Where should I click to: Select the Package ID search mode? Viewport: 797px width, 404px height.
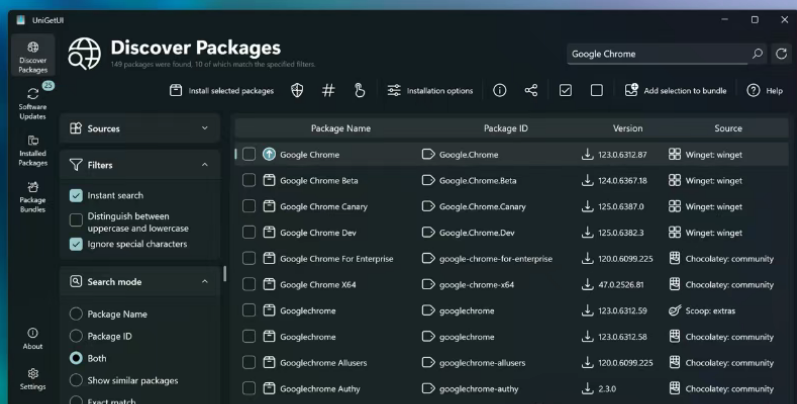click(x=76, y=336)
